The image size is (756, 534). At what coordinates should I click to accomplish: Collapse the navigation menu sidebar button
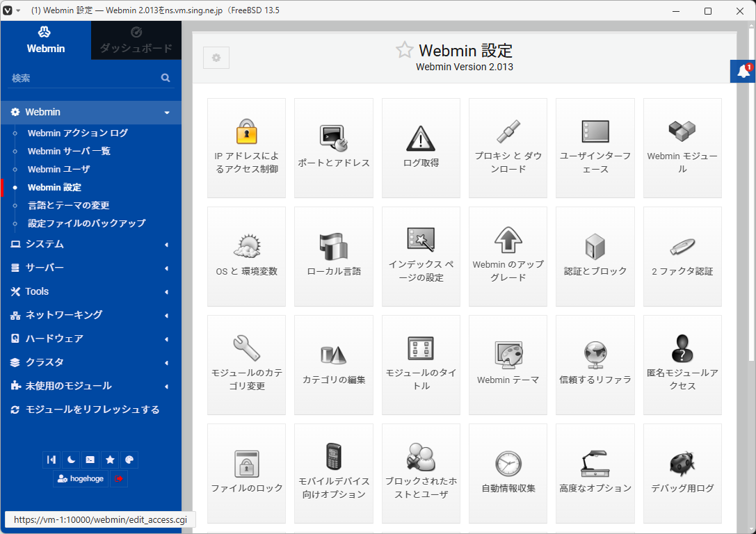click(x=51, y=460)
